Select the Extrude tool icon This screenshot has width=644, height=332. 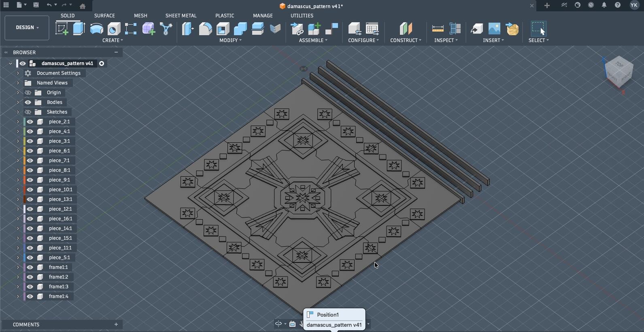coord(79,29)
